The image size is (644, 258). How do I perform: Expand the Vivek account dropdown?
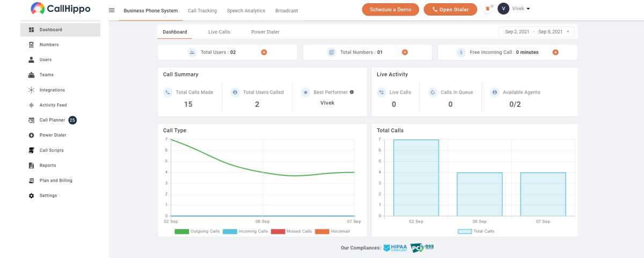point(521,9)
